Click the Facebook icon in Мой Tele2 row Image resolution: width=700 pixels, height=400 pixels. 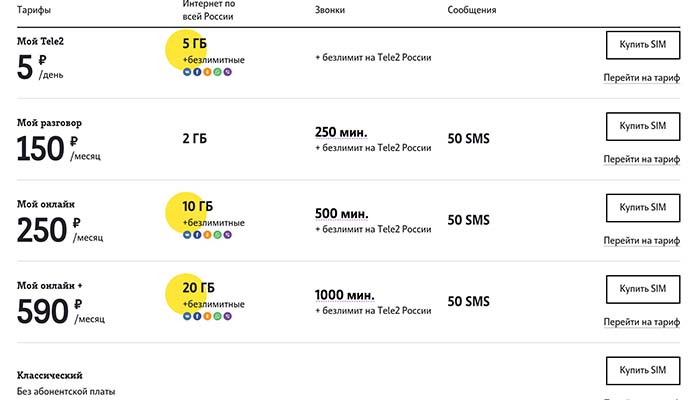tap(197, 72)
